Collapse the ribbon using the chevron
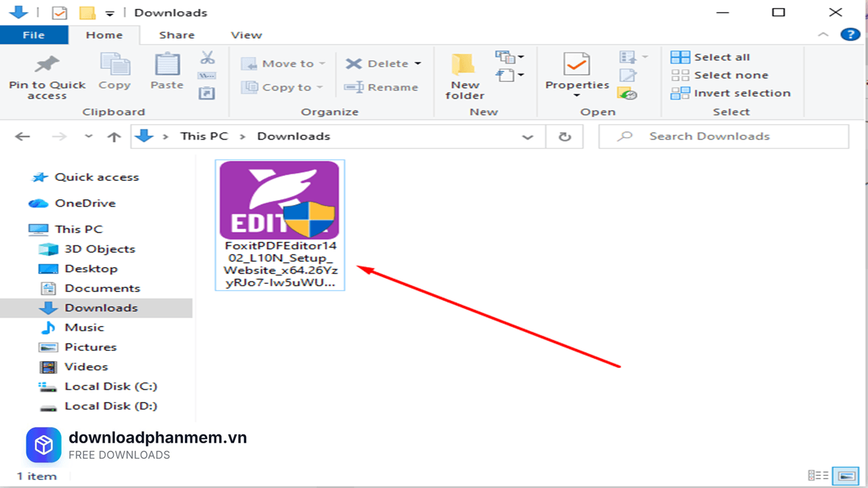The image size is (868, 488). pos(823,35)
